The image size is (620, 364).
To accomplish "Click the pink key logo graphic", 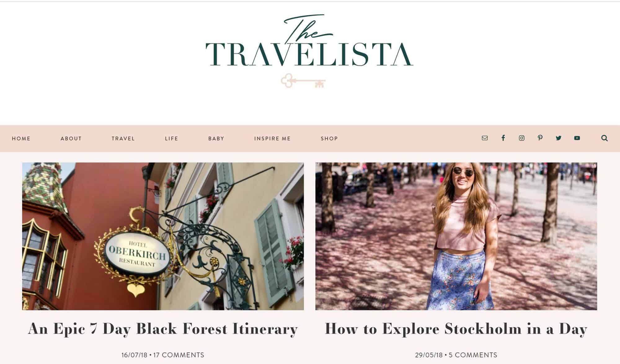I will pyautogui.click(x=303, y=81).
